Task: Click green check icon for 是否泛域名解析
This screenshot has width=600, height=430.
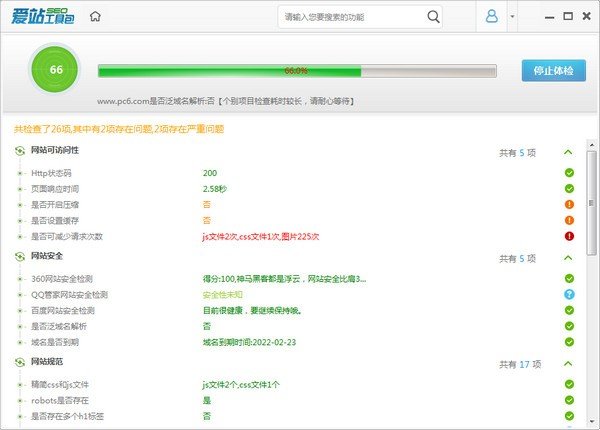Action: pos(569,326)
